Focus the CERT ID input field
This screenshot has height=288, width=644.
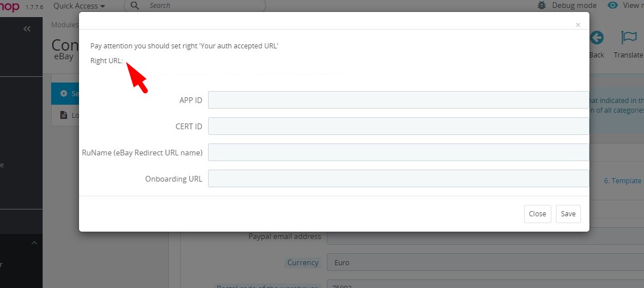tap(398, 126)
